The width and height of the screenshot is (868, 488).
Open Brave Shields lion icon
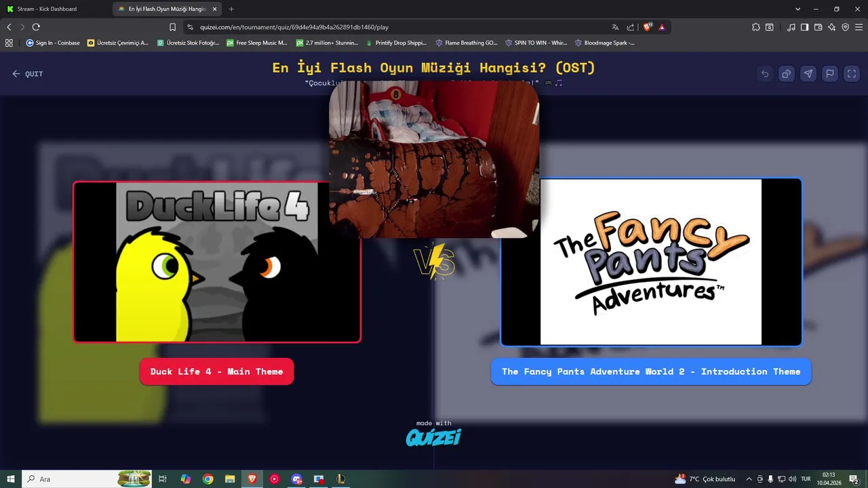[647, 27]
